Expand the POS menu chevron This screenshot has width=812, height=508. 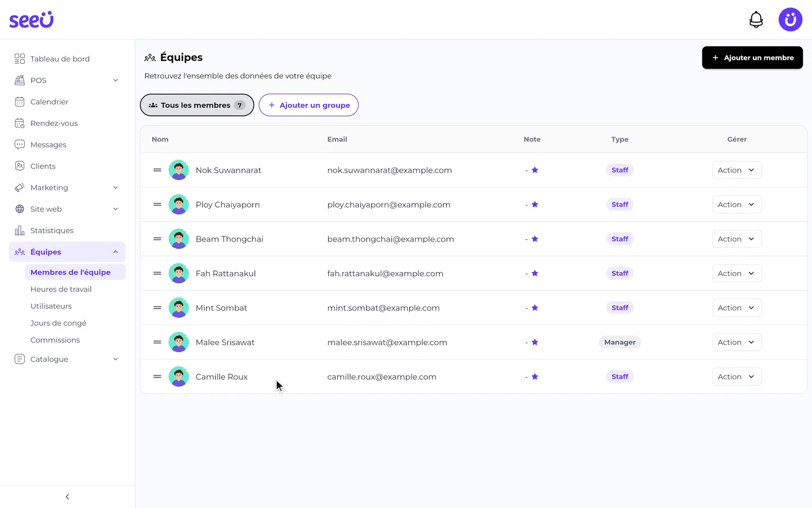(x=116, y=80)
